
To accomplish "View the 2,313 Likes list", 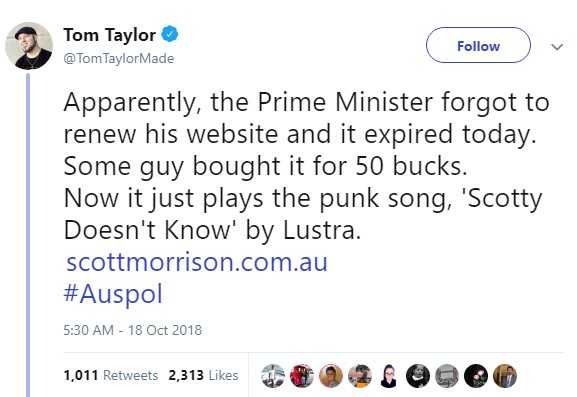I will (x=203, y=375).
